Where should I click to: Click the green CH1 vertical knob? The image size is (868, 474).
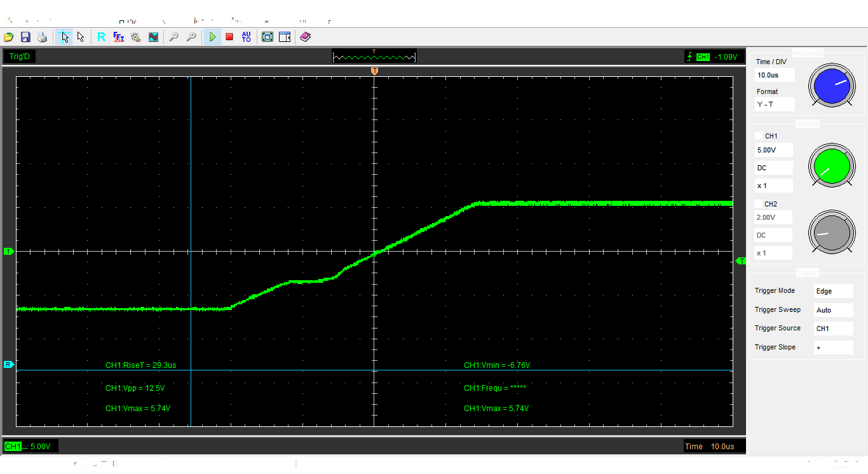[x=830, y=165]
